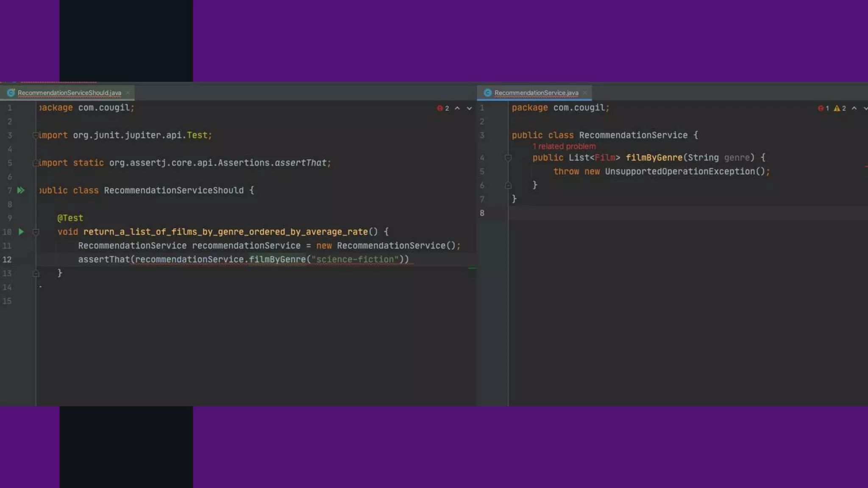
Task: Fold the filmByGenre method in the right editor
Action: (x=508, y=158)
